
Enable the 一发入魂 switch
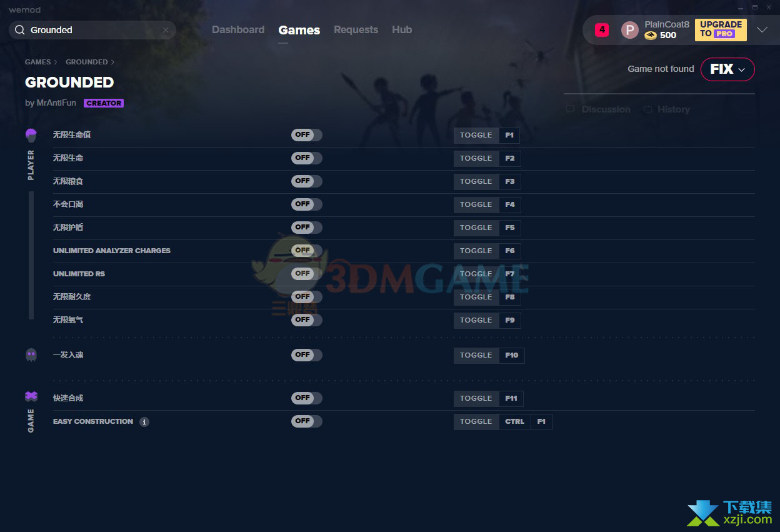pyautogui.click(x=306, y=355)
